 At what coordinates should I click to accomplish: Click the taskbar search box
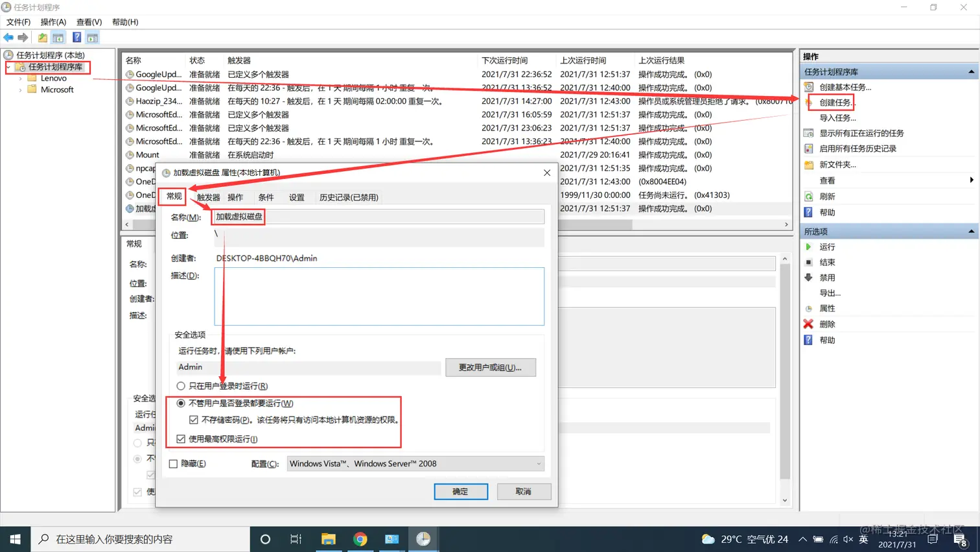tap(140, 539)
